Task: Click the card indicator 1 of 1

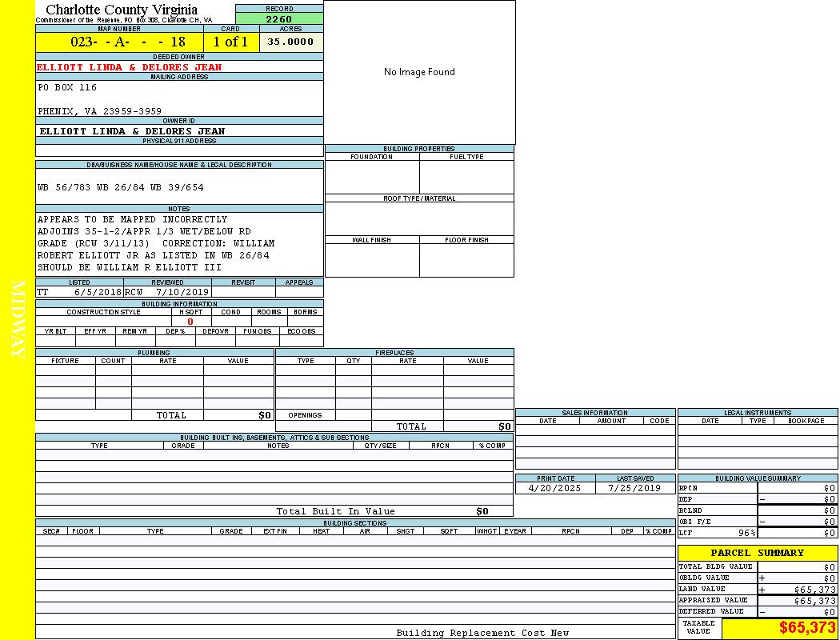Action: coord(230,42)
